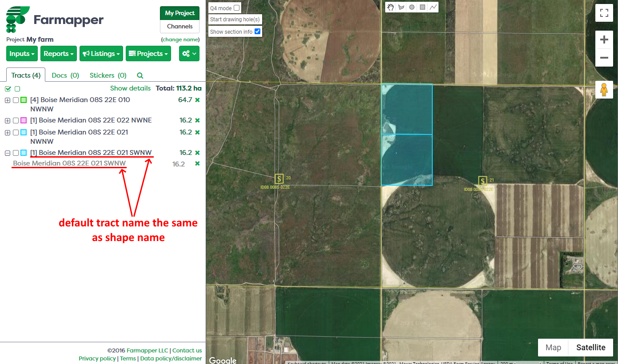Enable the Q4 mode checkbox

(236, 8)
